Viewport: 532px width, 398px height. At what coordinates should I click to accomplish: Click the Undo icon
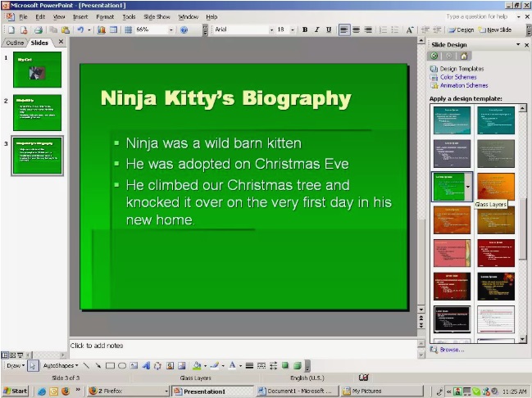[80, 29]
